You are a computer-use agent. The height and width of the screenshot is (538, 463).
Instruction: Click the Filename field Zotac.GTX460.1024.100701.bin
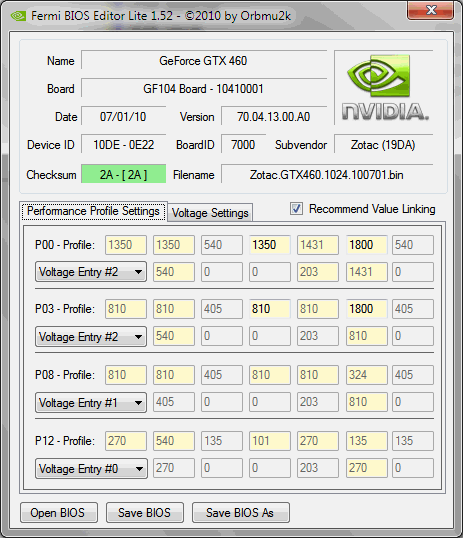[327, 174]
